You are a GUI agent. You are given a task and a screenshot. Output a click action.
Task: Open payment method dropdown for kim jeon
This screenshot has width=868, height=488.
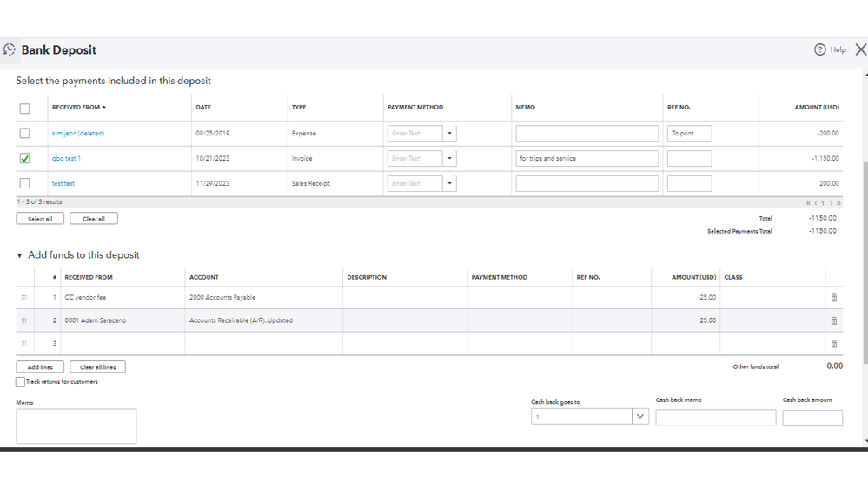click(449, 134)
